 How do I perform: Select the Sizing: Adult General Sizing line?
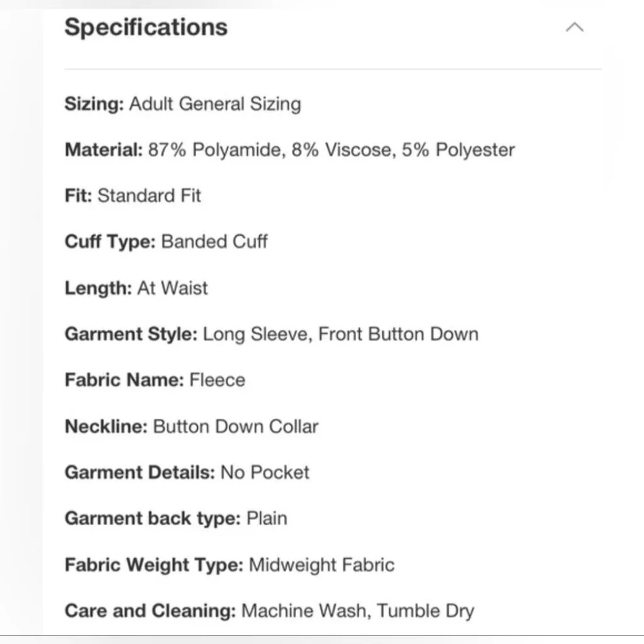(x=183, y=104)
